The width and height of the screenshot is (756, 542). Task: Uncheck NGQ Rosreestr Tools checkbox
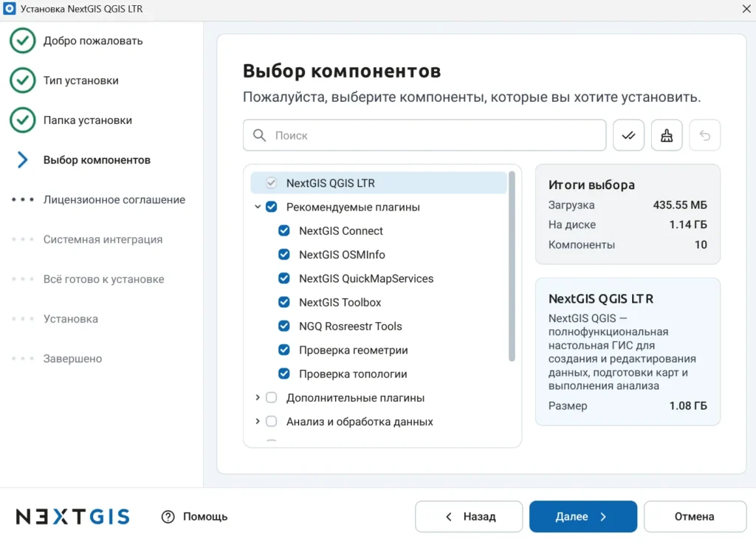pyautogui.click(x=284, y=326)
